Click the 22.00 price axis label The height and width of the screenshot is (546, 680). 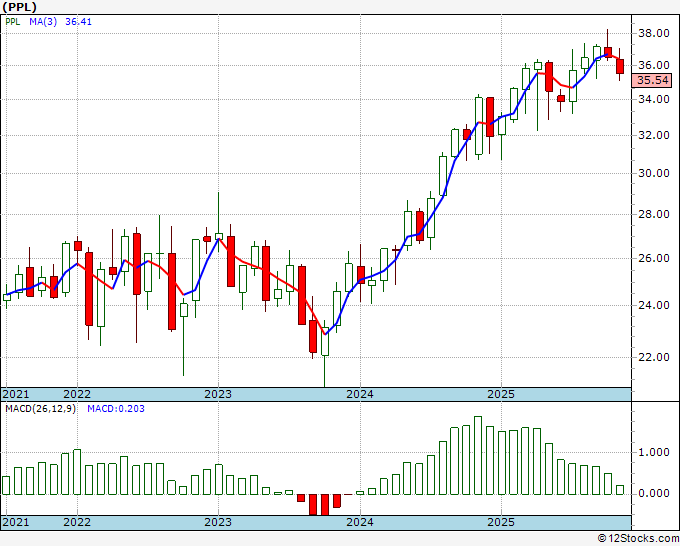click(654, 357)
